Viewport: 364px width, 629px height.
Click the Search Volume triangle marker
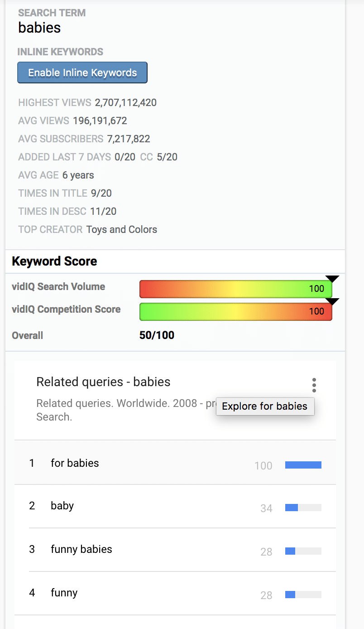click(x=332, y=279)
